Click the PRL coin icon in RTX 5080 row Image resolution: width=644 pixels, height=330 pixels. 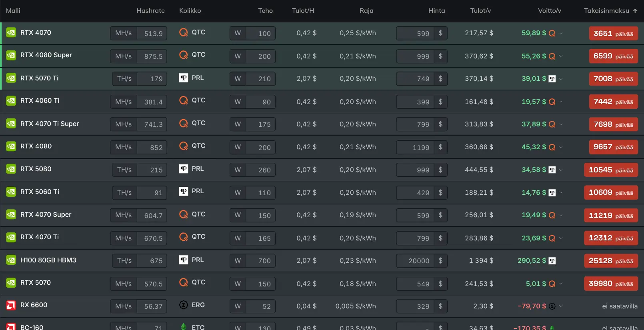pyautogui.click(x=184, y=169)
